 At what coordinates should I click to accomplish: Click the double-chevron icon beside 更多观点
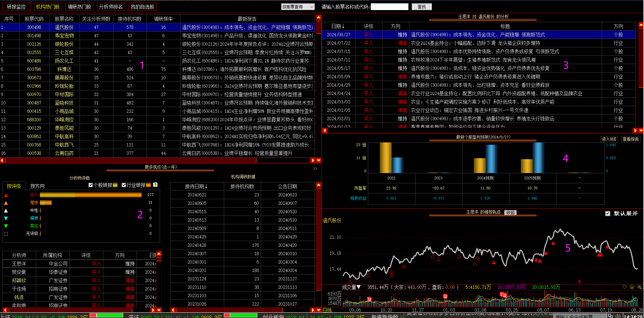pos(315,169)
